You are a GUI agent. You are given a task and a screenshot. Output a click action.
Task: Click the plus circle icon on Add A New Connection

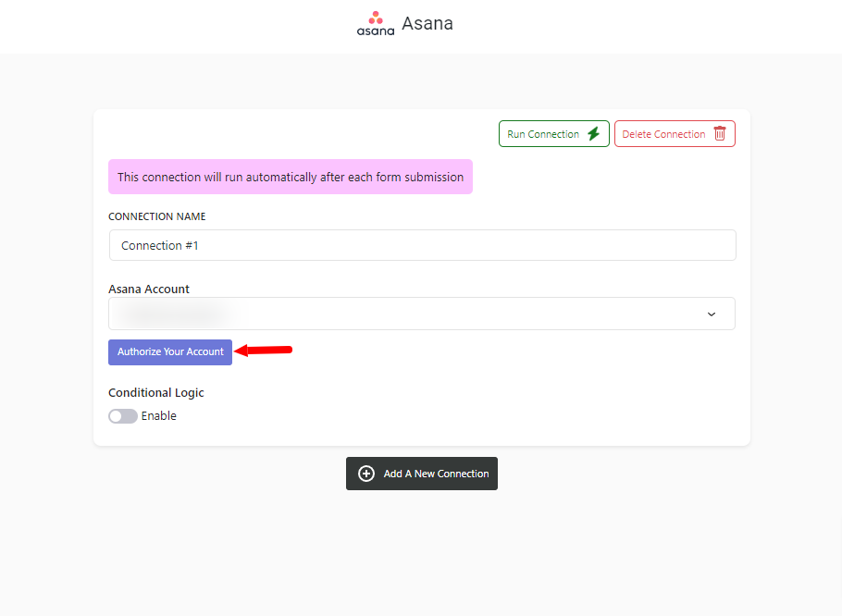coord(366,474)
